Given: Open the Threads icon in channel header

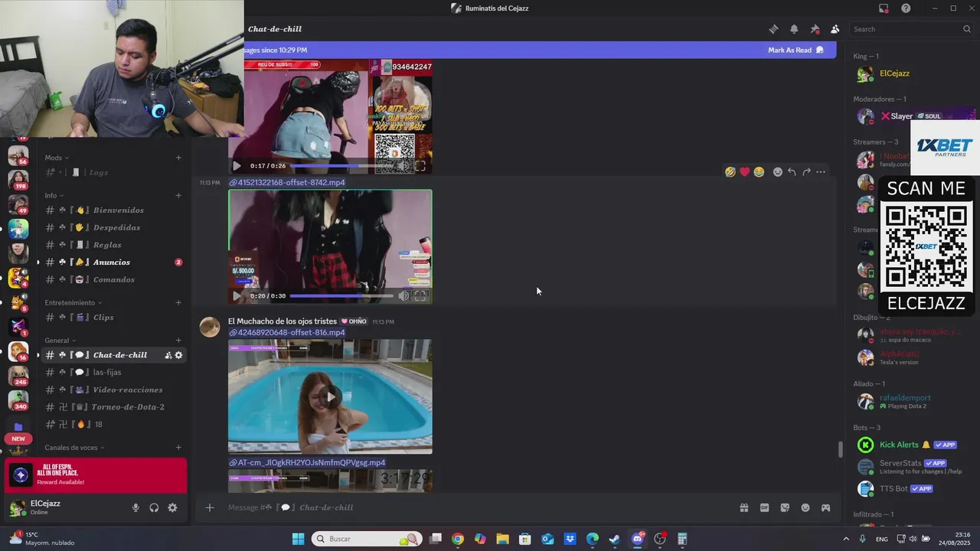Looking at the screenshot, I should (x=773, y=29).
